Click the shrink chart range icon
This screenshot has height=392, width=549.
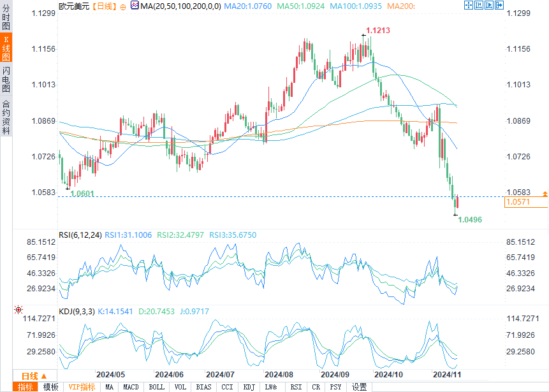(479, 5)
